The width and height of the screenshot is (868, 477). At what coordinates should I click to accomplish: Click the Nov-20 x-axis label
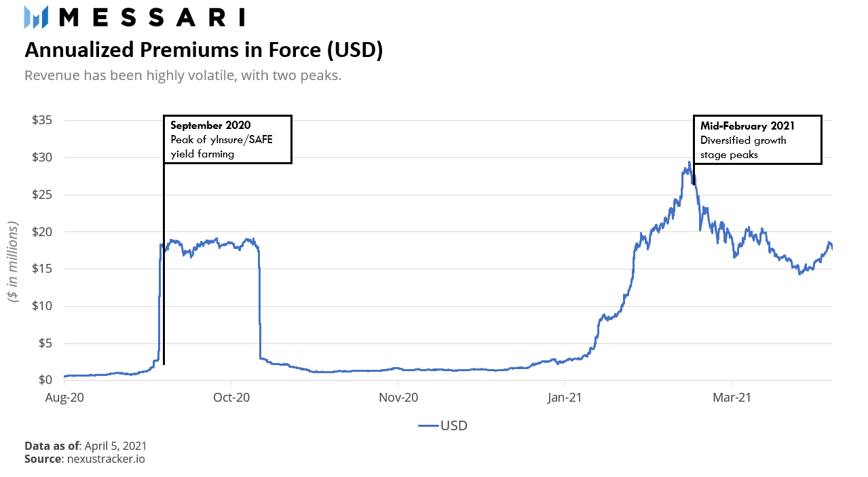[x=398, y=398]
